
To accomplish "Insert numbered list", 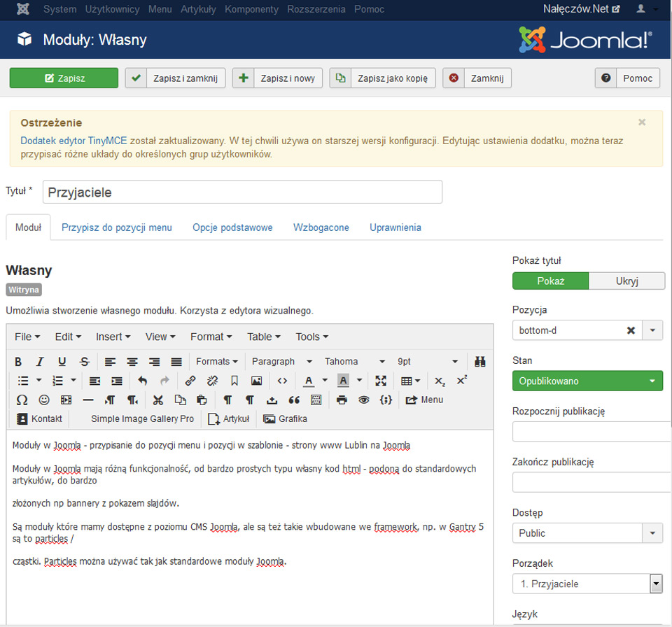I will pyautogui.click(x=57, y=381).
